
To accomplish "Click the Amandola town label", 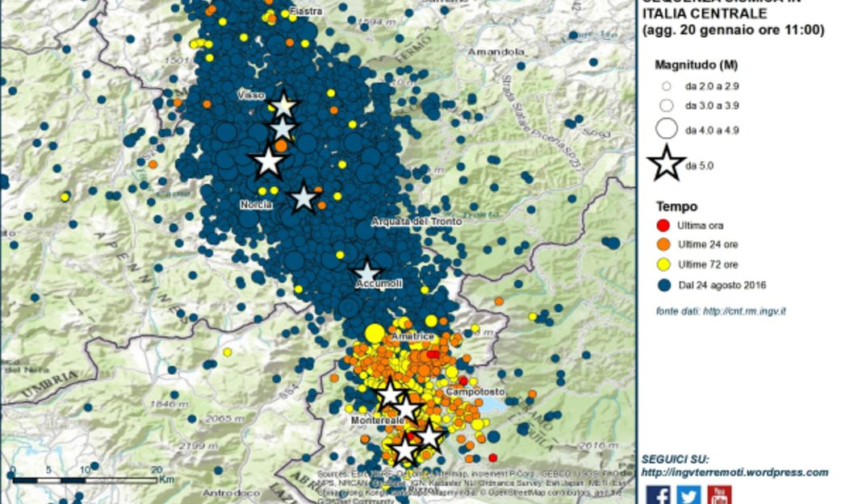I will 500,52.
